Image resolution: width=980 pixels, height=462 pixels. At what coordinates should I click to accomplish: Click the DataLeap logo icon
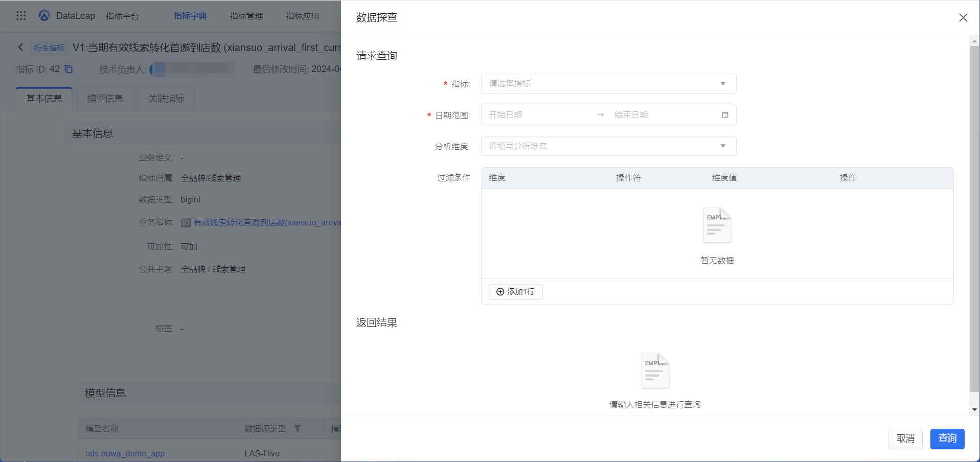click(x=44, y=16)
